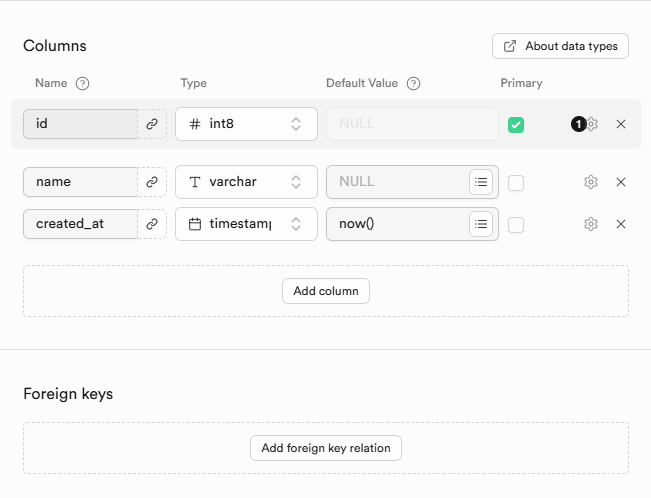Open settings gear for id column

[592, 124]
